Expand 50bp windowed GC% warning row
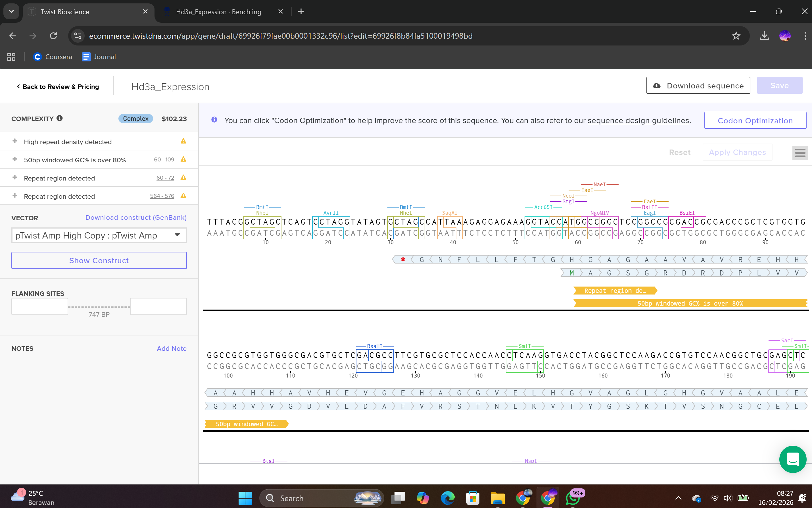Viewport: 812px width, 508px height. [x=15, y=159]
